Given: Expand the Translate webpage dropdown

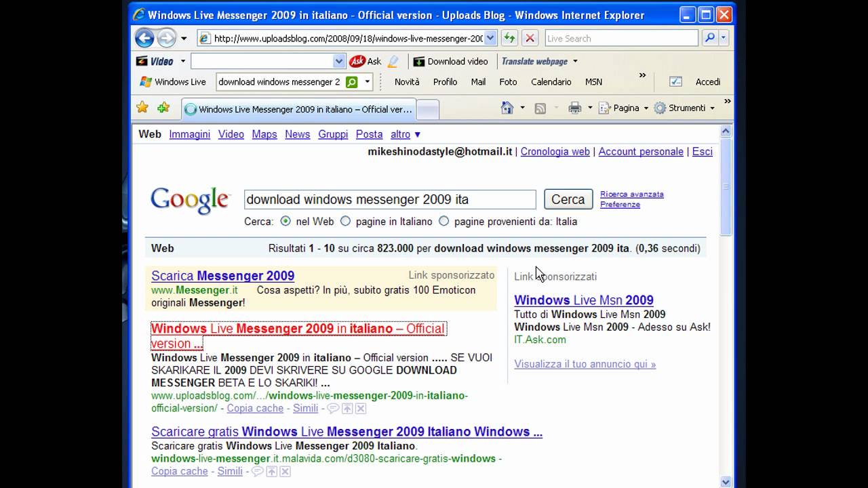Looking at the screenshot, I should (x=575, y=61).
